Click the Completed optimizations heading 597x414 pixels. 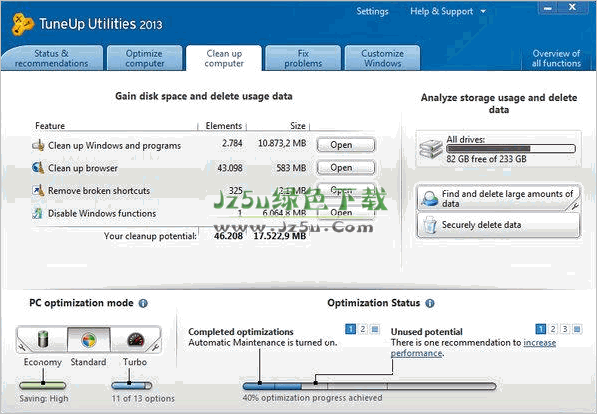coord(241,332)
